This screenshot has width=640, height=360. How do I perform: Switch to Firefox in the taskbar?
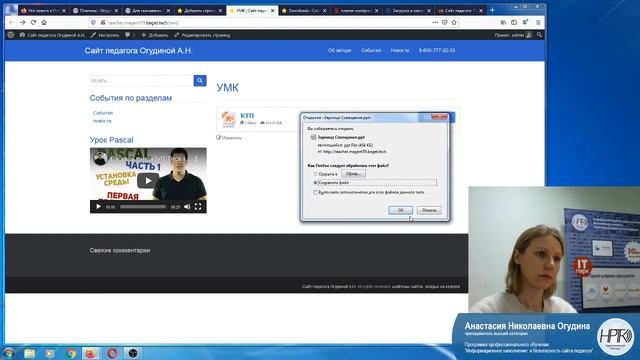91,353
